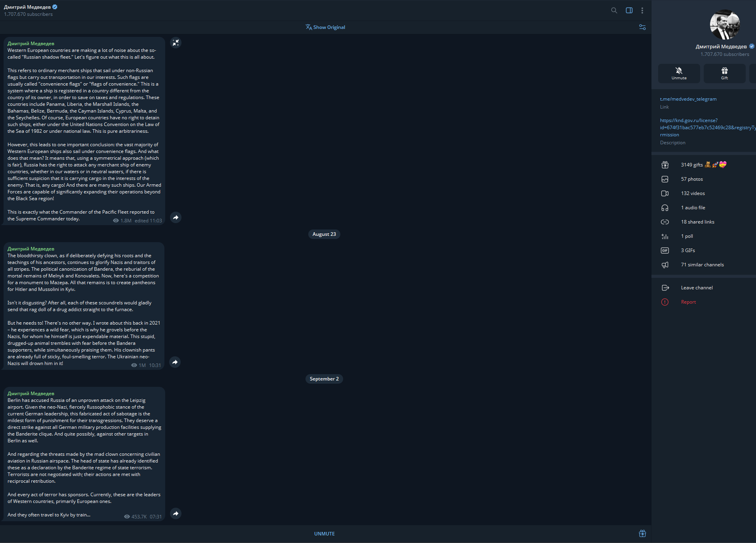Click the 'edited 11:03' timestamp
The image size is (756, 543).
point(148,221)
